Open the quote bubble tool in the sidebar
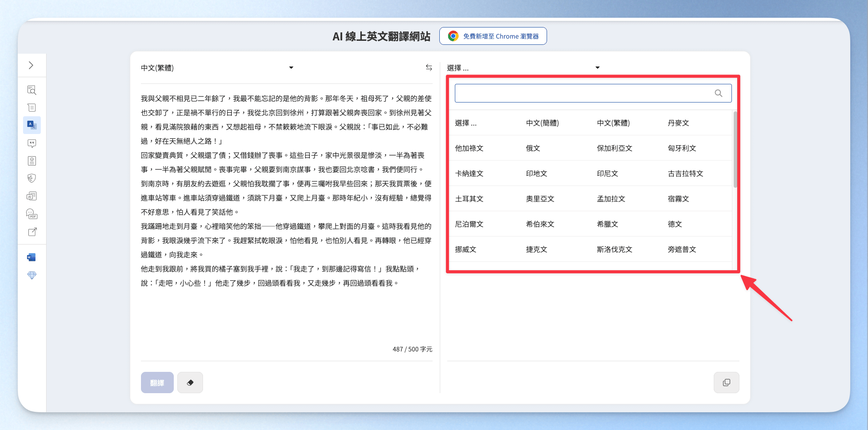Viewport: 868px width, 430px height. [x=31, y=143]
